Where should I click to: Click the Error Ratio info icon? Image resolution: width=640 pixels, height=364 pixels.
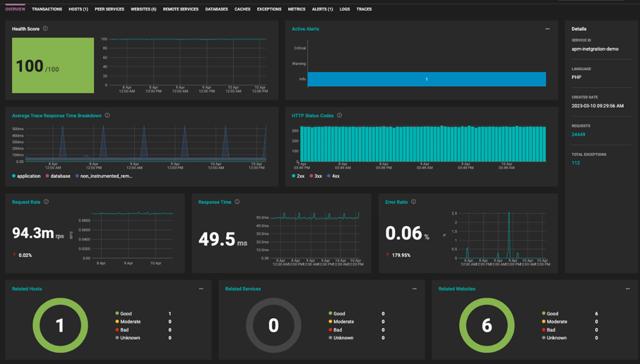(413, 202)
